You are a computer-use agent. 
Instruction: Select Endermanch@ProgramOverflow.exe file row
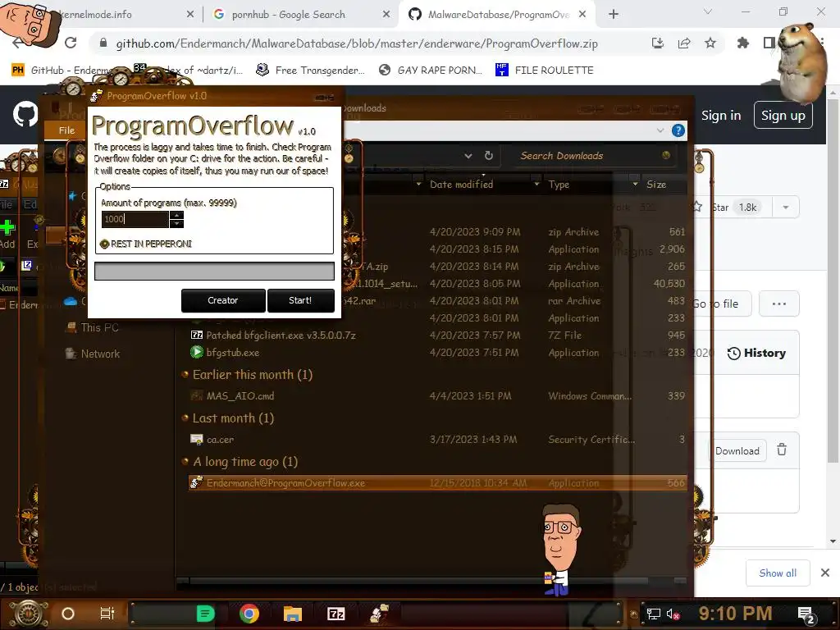point(438,483)
